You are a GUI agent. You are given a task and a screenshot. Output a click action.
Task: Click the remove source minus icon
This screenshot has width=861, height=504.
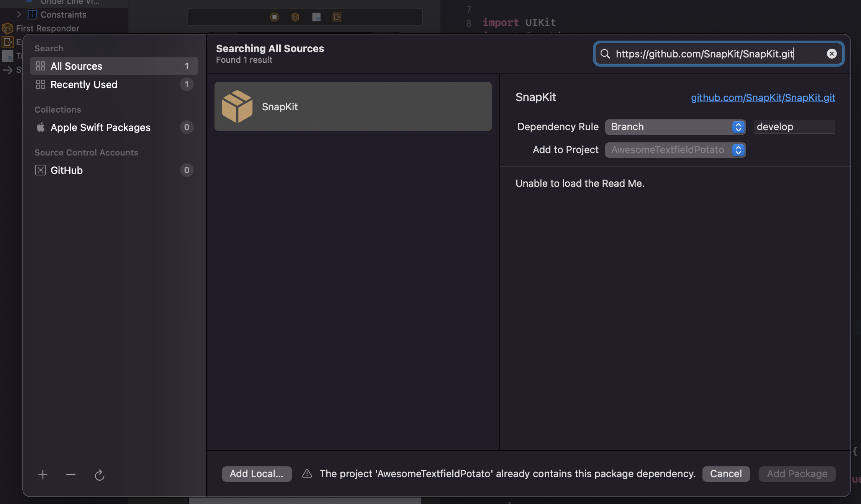(71, 475)
